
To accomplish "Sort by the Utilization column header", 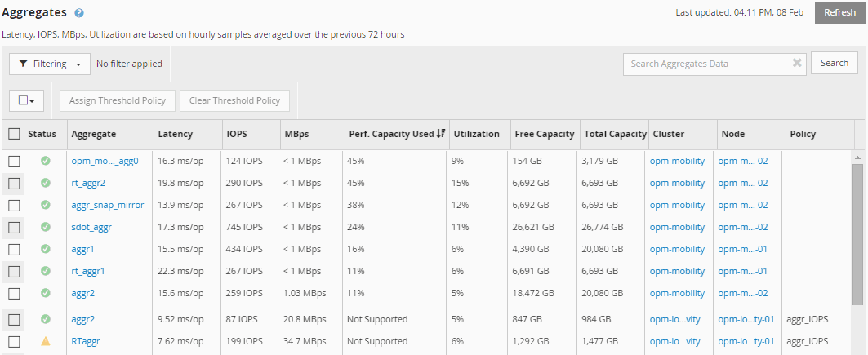I will pos(476,134).
